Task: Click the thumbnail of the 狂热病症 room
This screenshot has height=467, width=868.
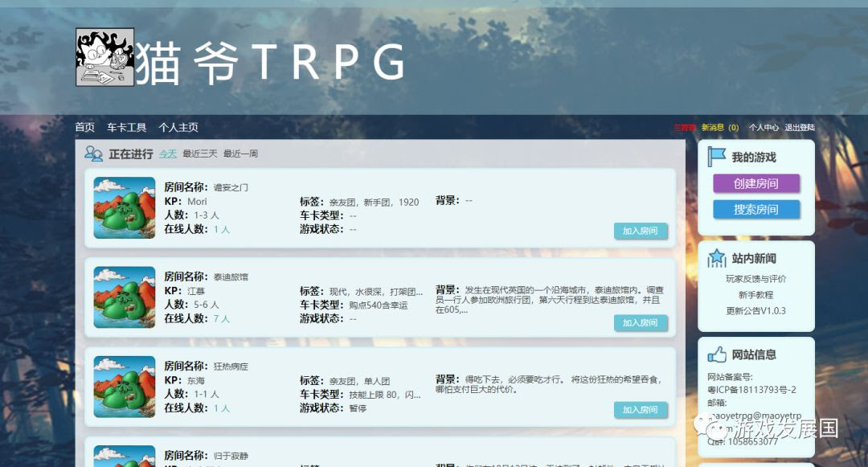Action: [x=125, y=387]
